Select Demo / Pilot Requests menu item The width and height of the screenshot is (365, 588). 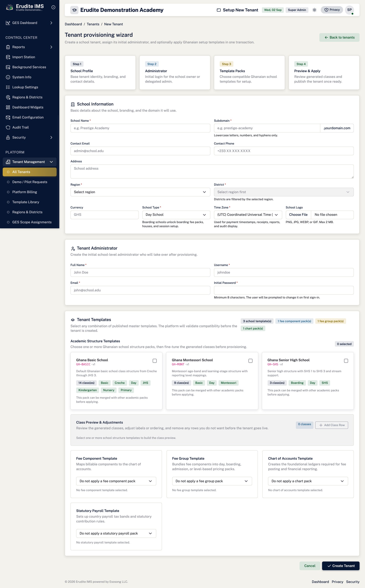(30, 182)
